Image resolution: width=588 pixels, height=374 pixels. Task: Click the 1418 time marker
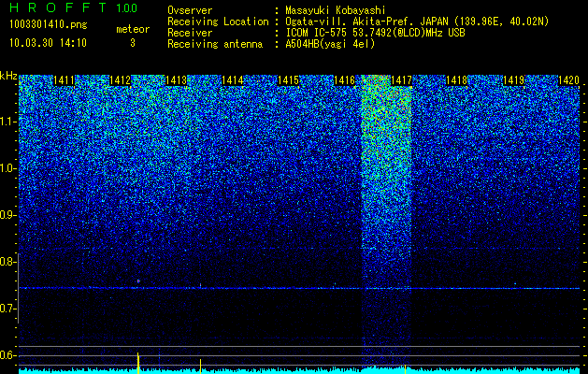click(457, 79)
